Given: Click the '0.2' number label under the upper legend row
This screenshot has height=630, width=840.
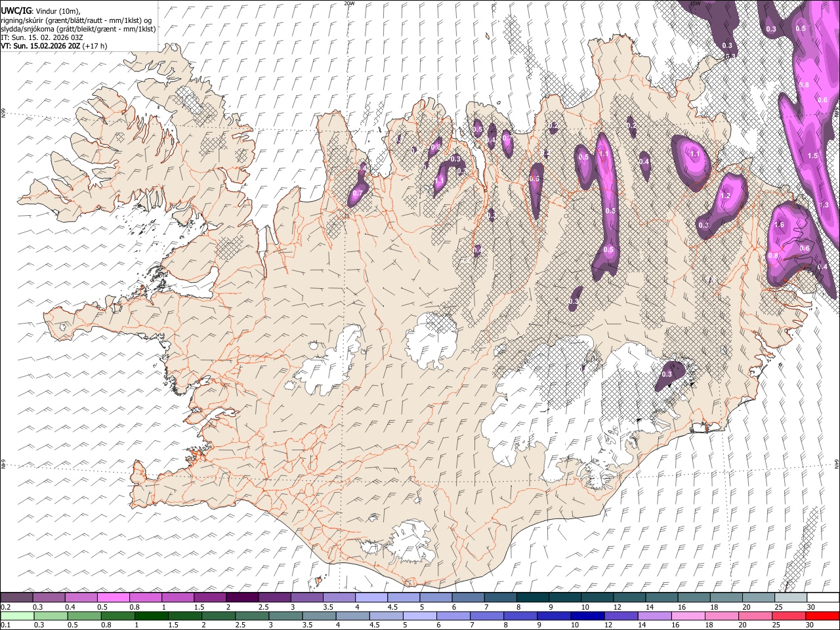Looking at the screenshot, I should pos(5,607).
